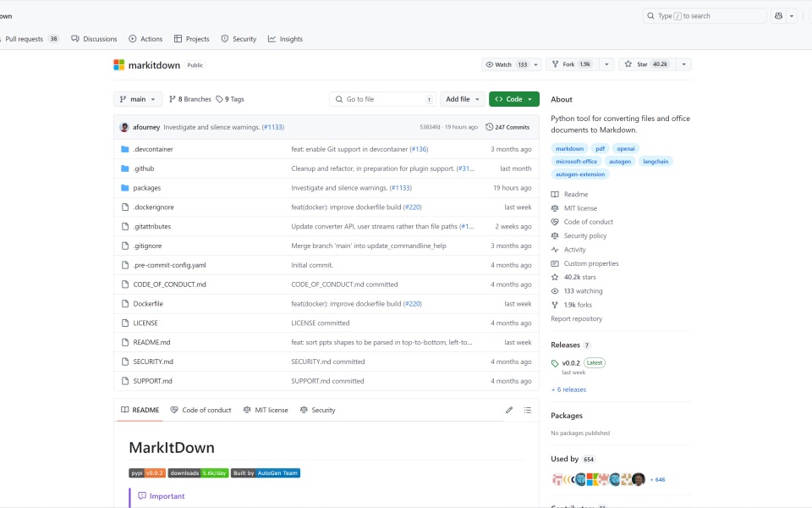View the 8 Branches link
Viewport: 812px width, 508px height.
click(190, 99)
